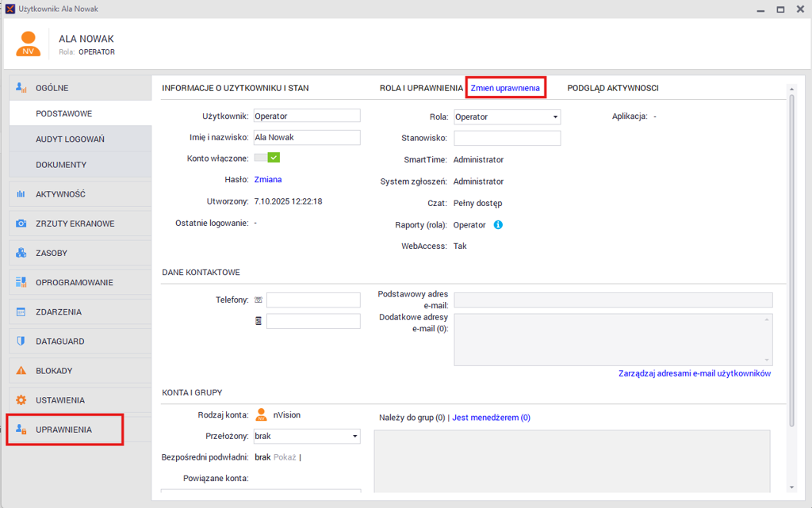Toggle the Konto włączone switch
The height and width of the screenshot is (508, 812).
pos(267,158)
